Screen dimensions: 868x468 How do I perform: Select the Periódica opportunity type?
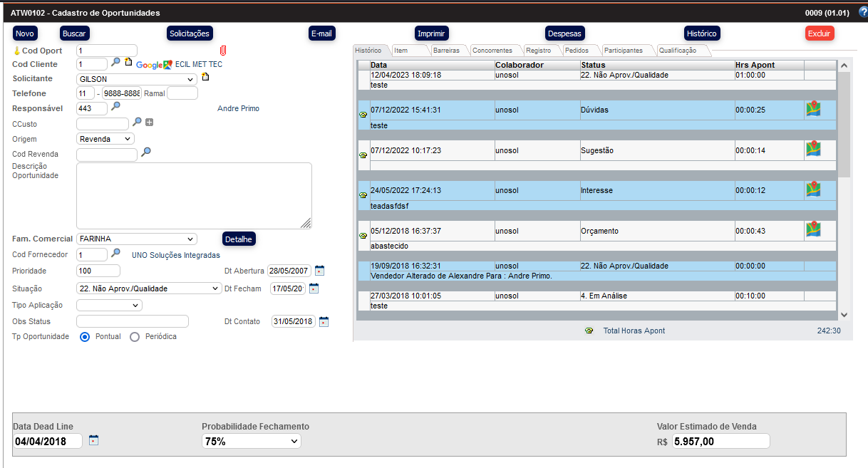[135, 337]
